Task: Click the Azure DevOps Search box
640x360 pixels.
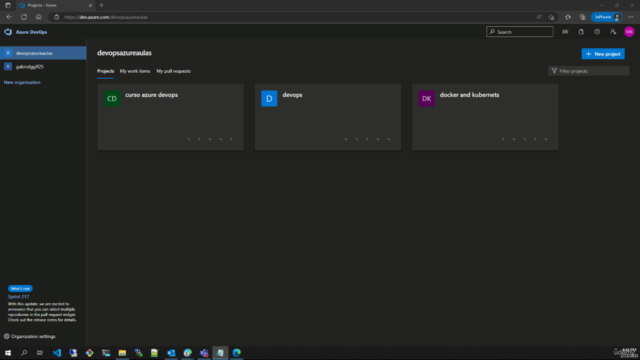Action: coord(520,32)
